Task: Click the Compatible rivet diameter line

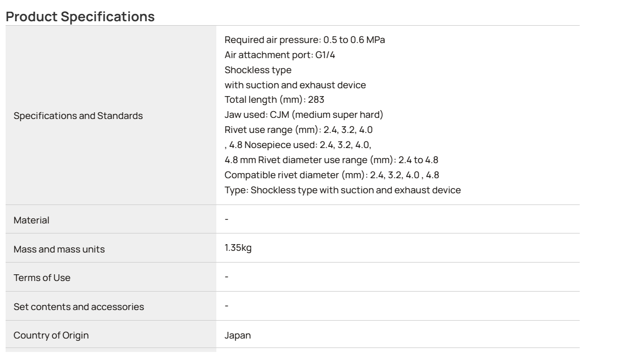Action: click(332, 175)
